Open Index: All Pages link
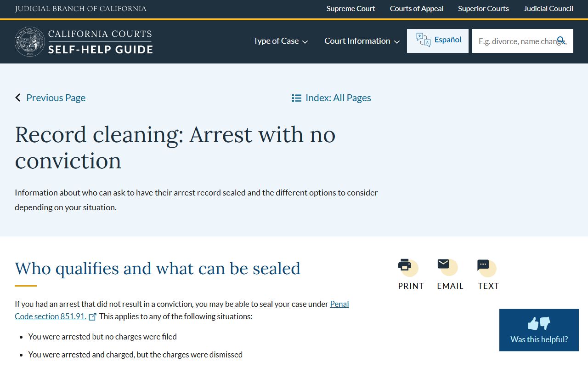Image resolution: width=588 pixels, height=368 pixels. [x=338, y=98]
